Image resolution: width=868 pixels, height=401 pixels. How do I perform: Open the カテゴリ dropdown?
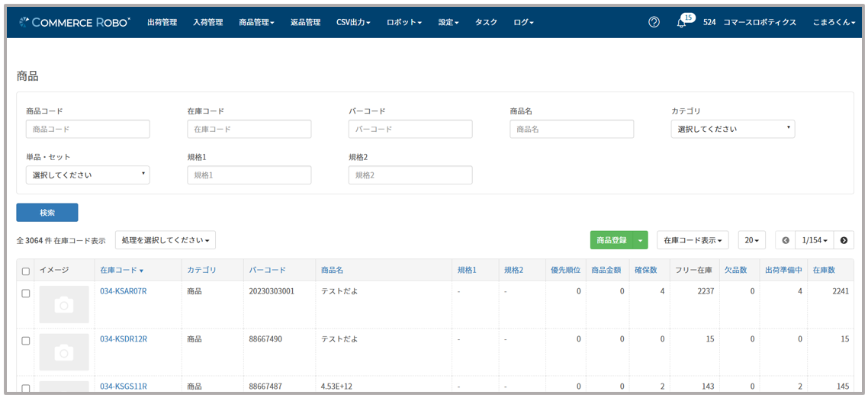(732, 129)
